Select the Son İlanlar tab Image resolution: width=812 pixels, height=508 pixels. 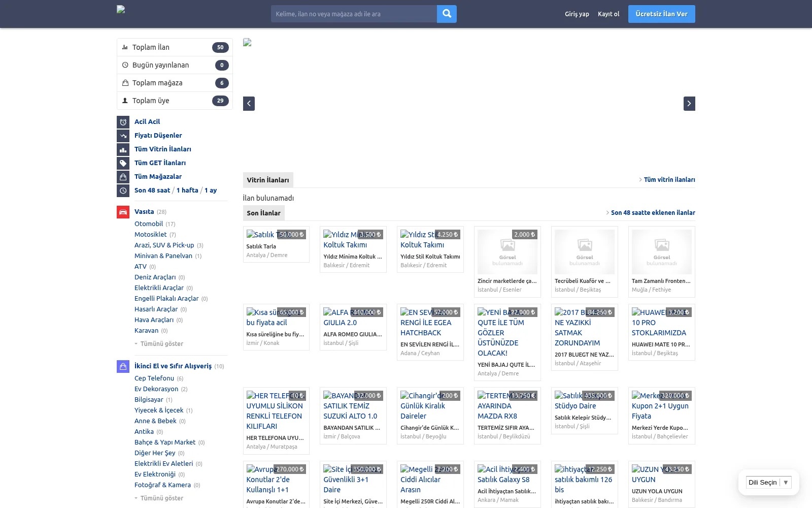[264, 213]
